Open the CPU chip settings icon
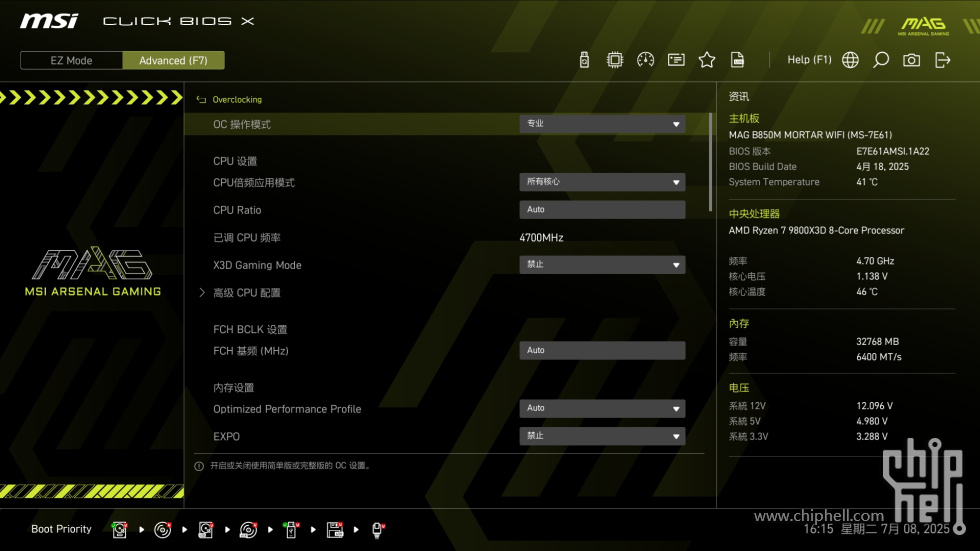Image resolution: width=980 pixels, height=551 pixels. pyautogui.click(x=614, y=60)
